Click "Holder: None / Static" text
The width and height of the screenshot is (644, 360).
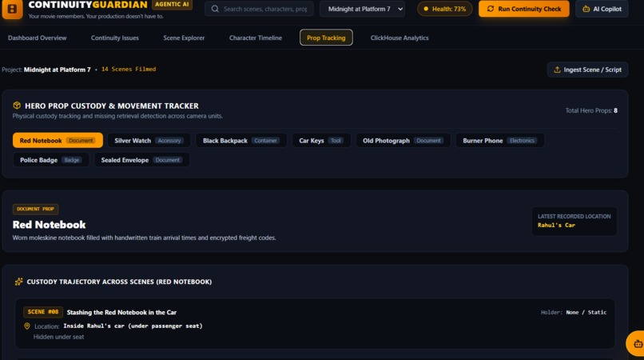[x=574, y=312]
